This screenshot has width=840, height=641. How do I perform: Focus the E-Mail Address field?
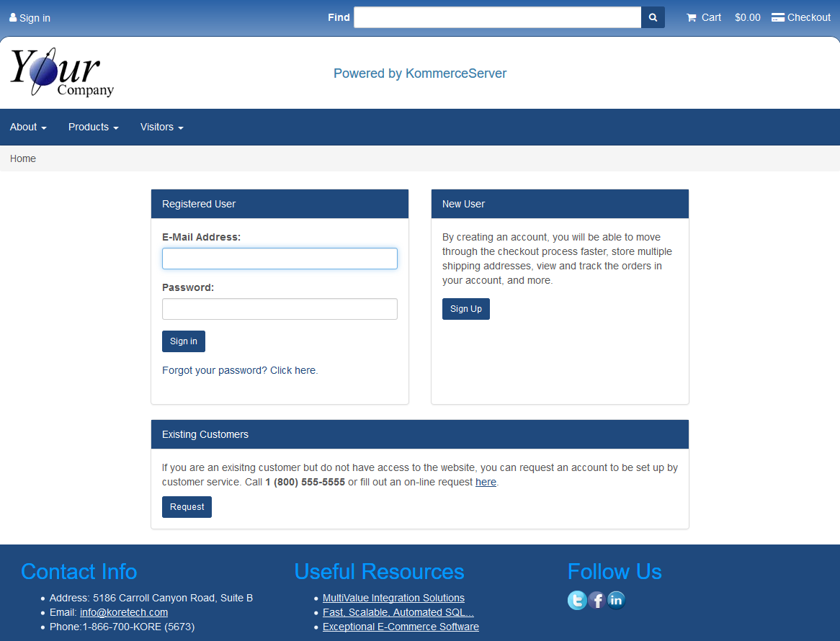280,259
